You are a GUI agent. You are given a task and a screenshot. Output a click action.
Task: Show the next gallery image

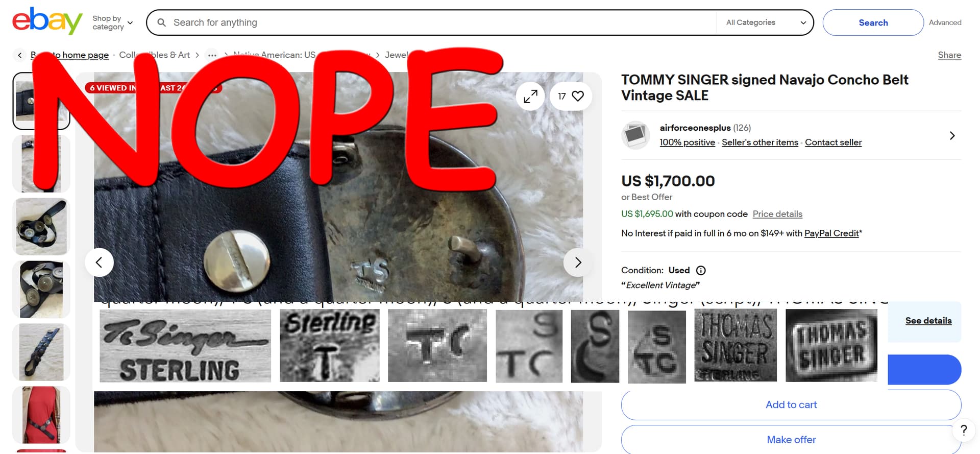click(578, 262)
